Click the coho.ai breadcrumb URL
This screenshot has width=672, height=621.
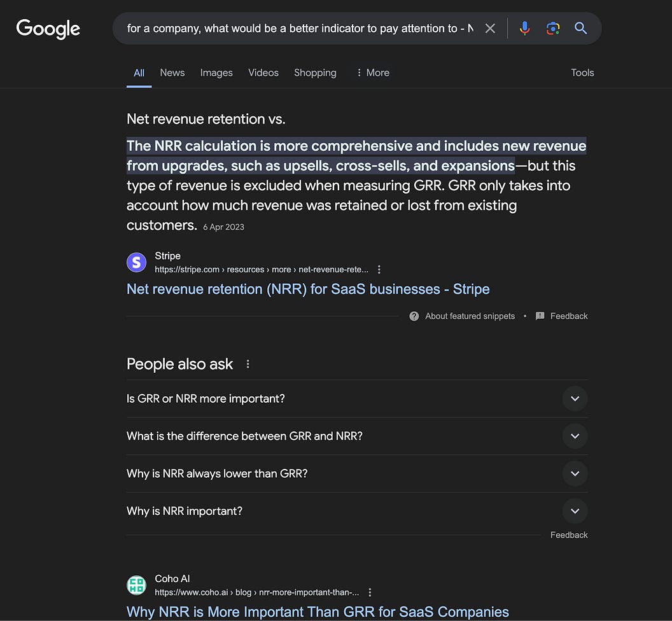[256, 592]
